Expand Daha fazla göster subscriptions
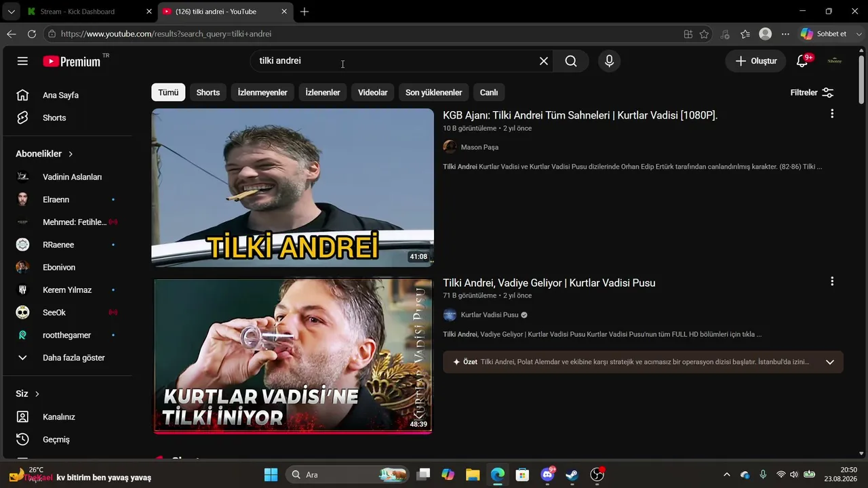This screenshot has width=868, height=488. [x=68, y=358]
